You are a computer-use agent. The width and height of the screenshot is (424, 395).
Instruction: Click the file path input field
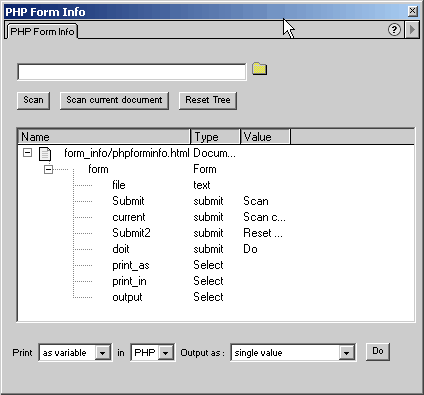click(132, 72)
